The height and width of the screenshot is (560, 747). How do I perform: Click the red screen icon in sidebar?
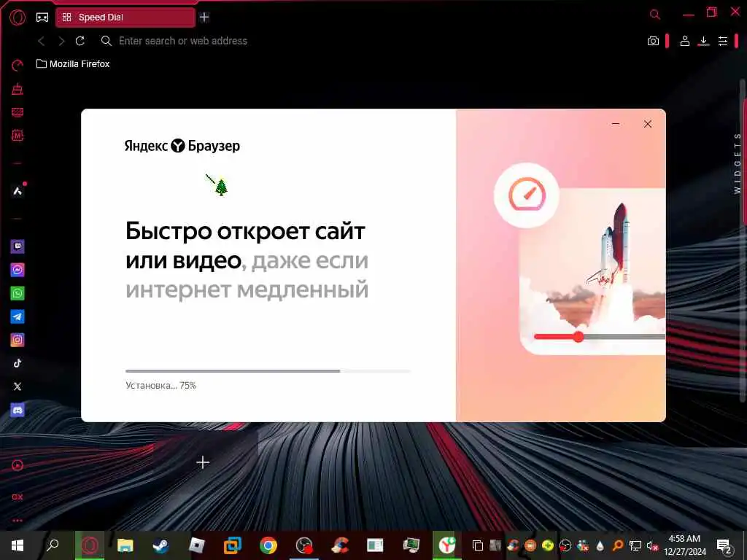[x=18, y=112]
